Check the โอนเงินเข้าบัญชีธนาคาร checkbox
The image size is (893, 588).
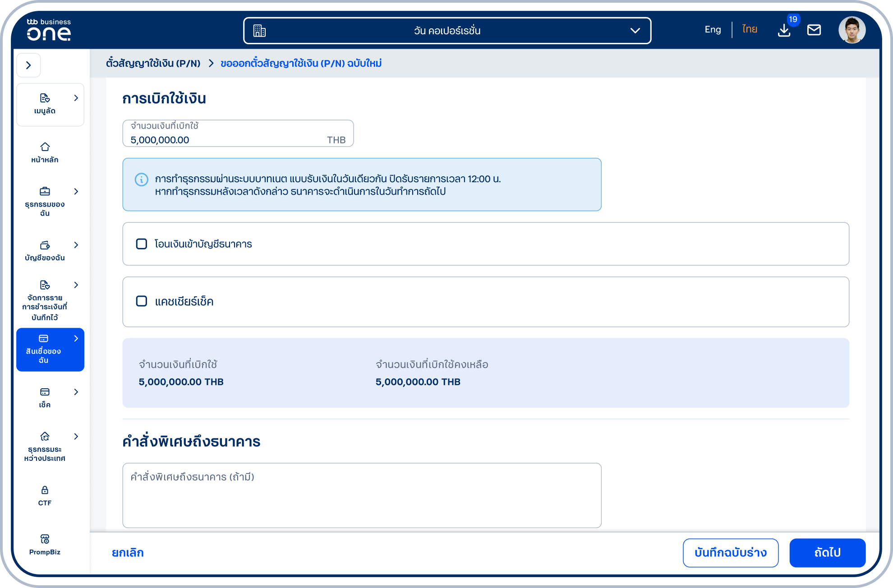point(142,244)
